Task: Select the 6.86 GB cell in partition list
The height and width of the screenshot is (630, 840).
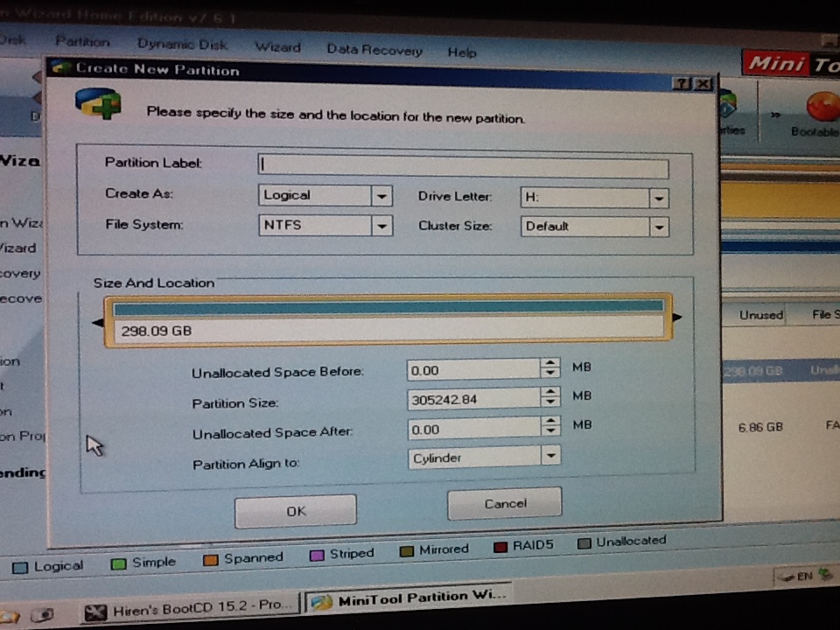Action: click(x=760, y=427)
